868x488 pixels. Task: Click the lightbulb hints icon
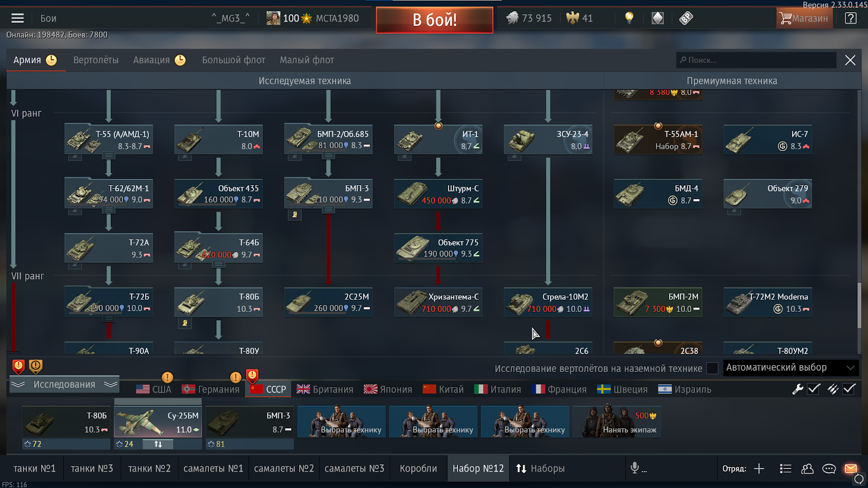[629, 18]
